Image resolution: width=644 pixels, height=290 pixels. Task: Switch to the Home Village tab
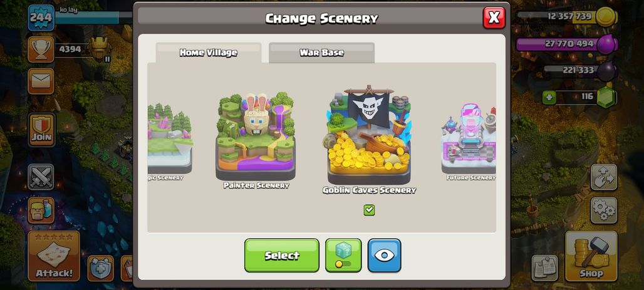(x=208, y=53)
